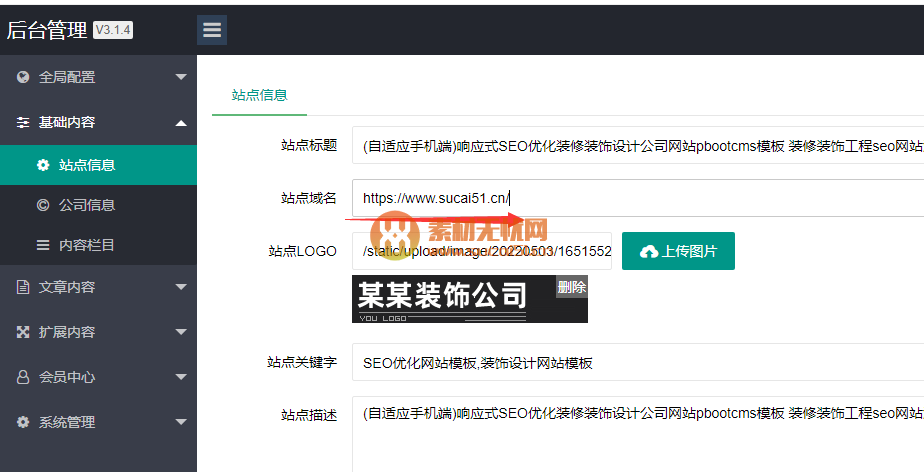Click the 站点关键字 field label
The image size is (924, 472).
(302, 362)
